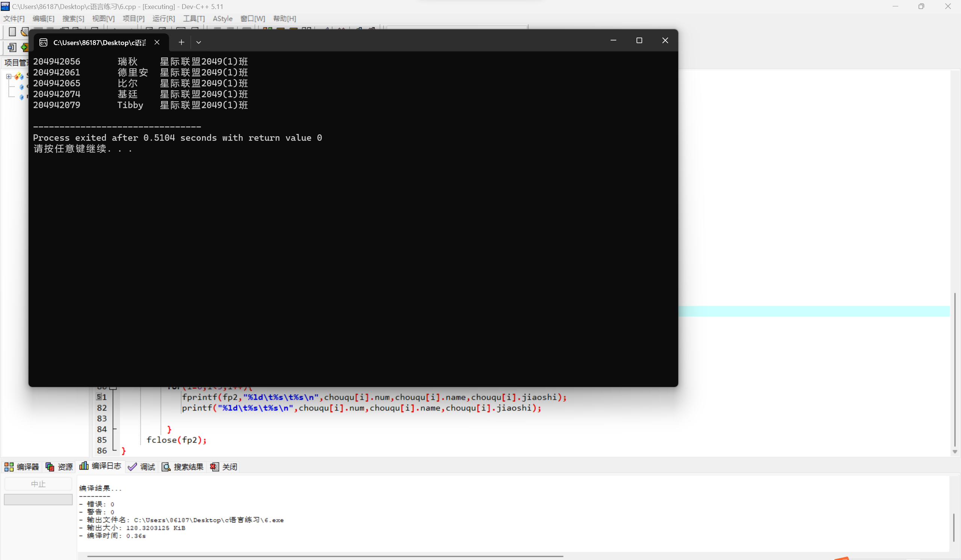Screen dimensions: 961x560
Task: Show the 搜索结果 search results tab
Action: (x=183, y=467)
